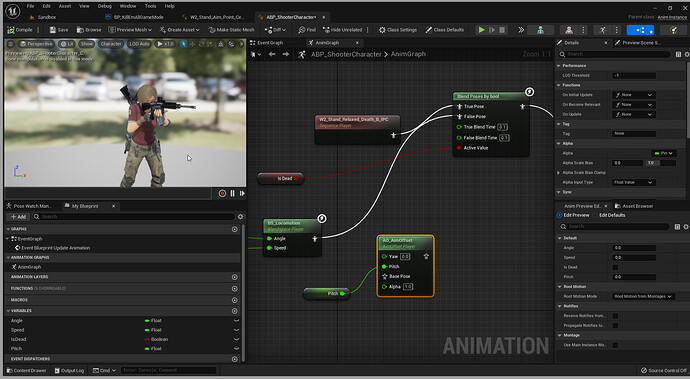
Task: Select the highlighted Blueprint mode icon
Action: pos(640,30)
